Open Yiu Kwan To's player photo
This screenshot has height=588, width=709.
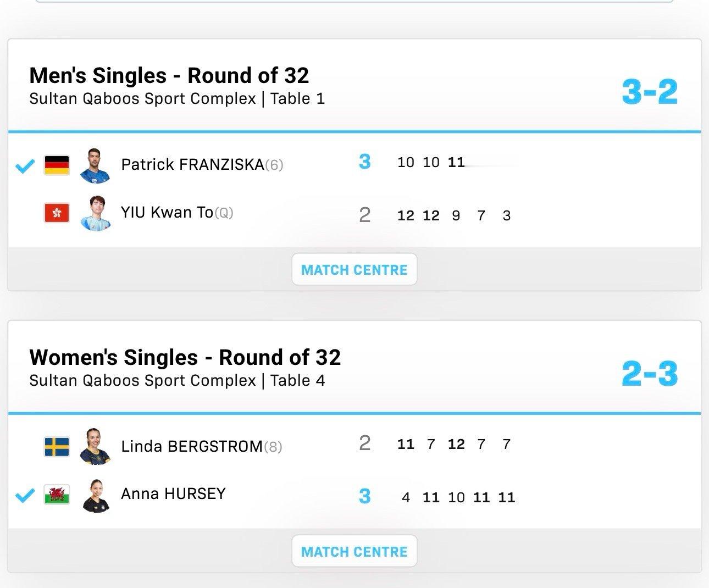[x=95, y=213]
